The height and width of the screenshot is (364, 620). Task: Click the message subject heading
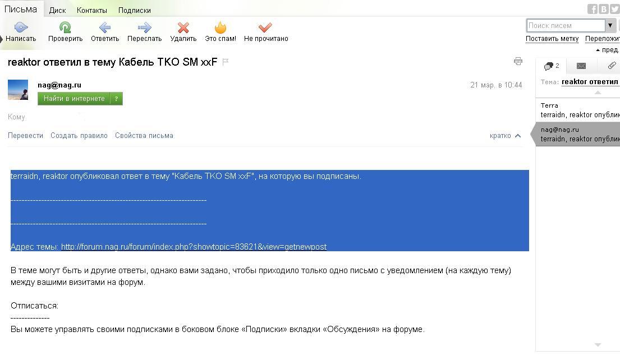pyautogui.click(x=112, y=62)
